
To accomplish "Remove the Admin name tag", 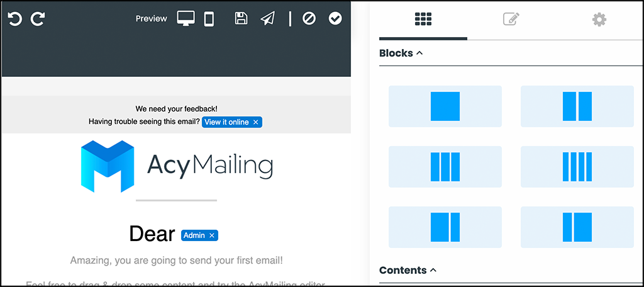I will (212, 235).
